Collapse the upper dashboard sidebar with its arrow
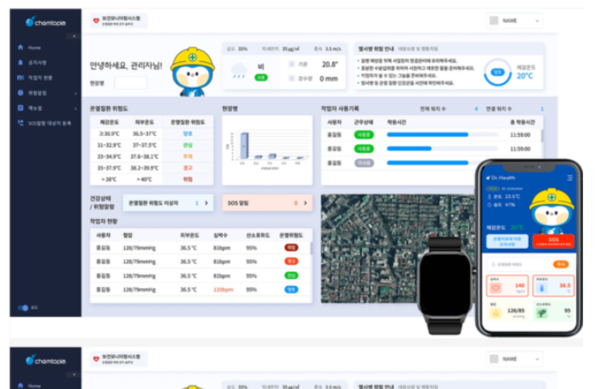Screen dimensions: 600x389 pos(73,36)
